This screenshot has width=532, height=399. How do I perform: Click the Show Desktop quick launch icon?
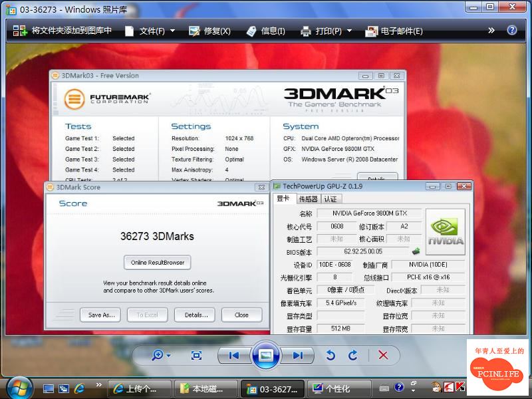point(48,388)
